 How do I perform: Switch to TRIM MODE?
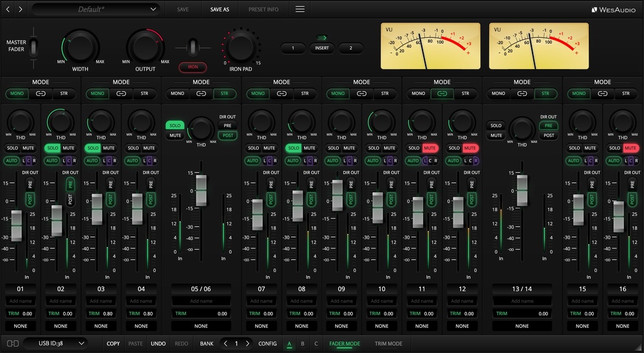[x=388, y=344]
